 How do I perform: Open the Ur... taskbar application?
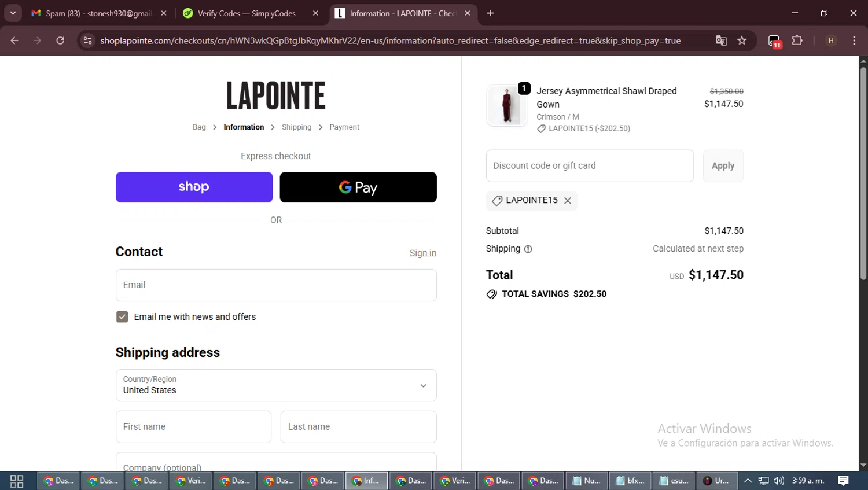(x=718, y=481)
